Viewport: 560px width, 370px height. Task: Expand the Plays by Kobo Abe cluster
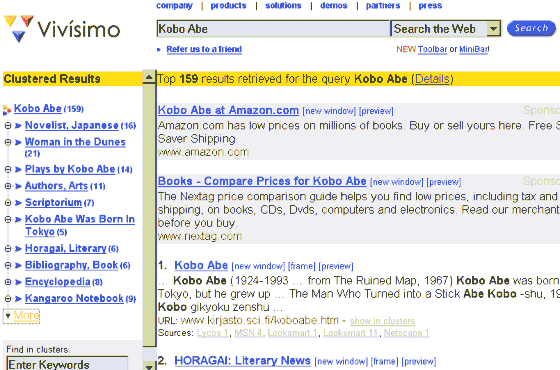pyautogui.click(x=8, y=169)
